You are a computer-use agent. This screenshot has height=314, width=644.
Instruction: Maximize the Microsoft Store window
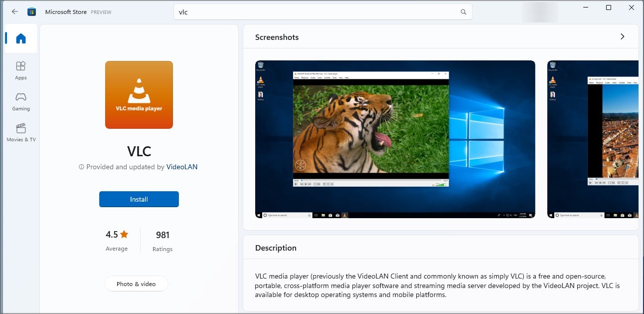tap(609, 7)
